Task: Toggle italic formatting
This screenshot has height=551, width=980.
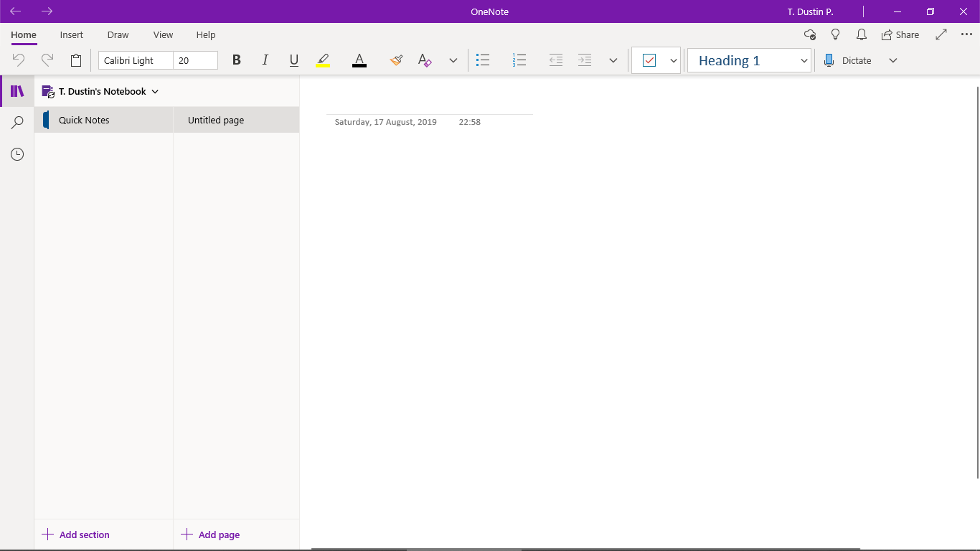Action: (265, 60)
